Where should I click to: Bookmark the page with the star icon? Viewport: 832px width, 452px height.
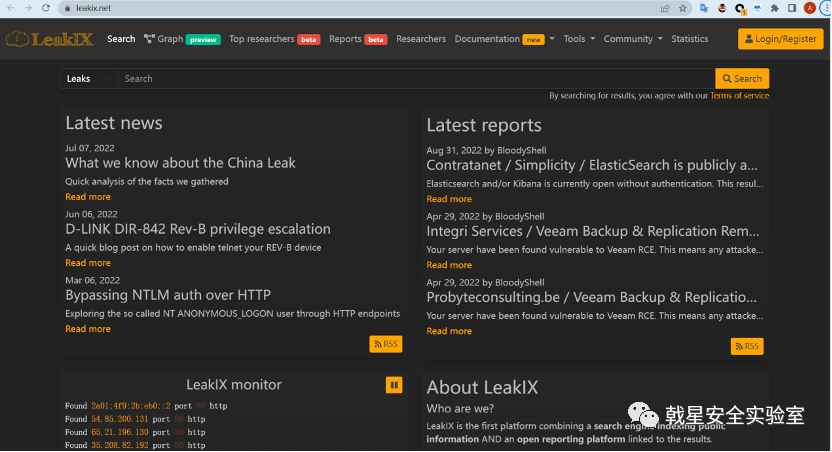[x=683, y=8]
